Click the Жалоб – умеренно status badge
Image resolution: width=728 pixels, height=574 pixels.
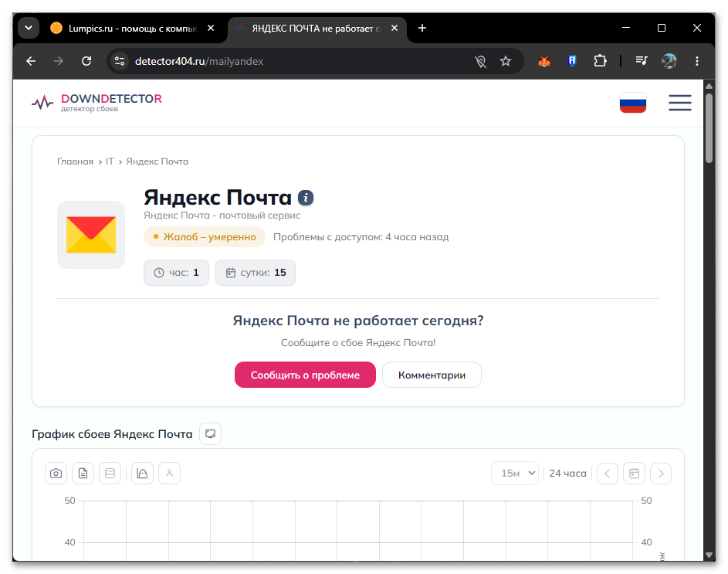pyautogui.click(x=205, y=237)
